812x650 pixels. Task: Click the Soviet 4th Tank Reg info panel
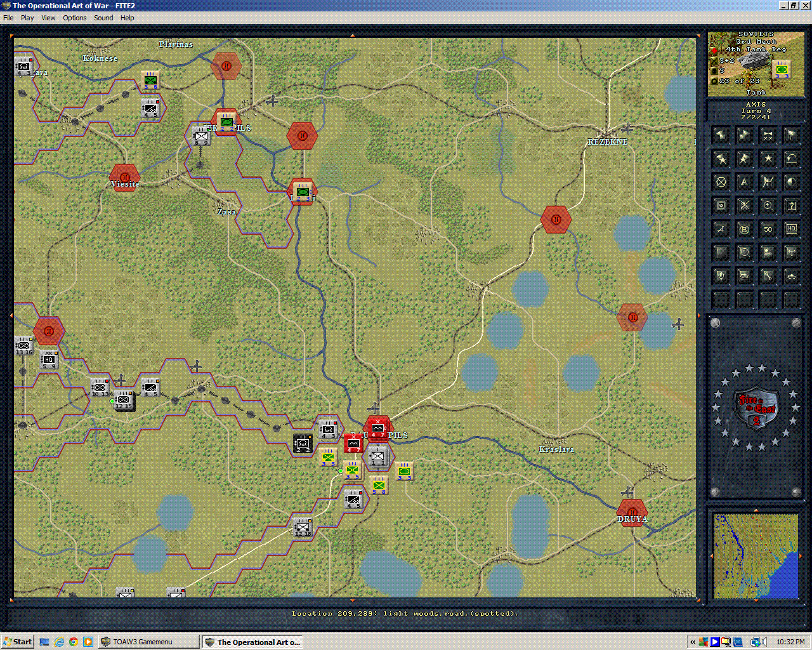[756, 63]
